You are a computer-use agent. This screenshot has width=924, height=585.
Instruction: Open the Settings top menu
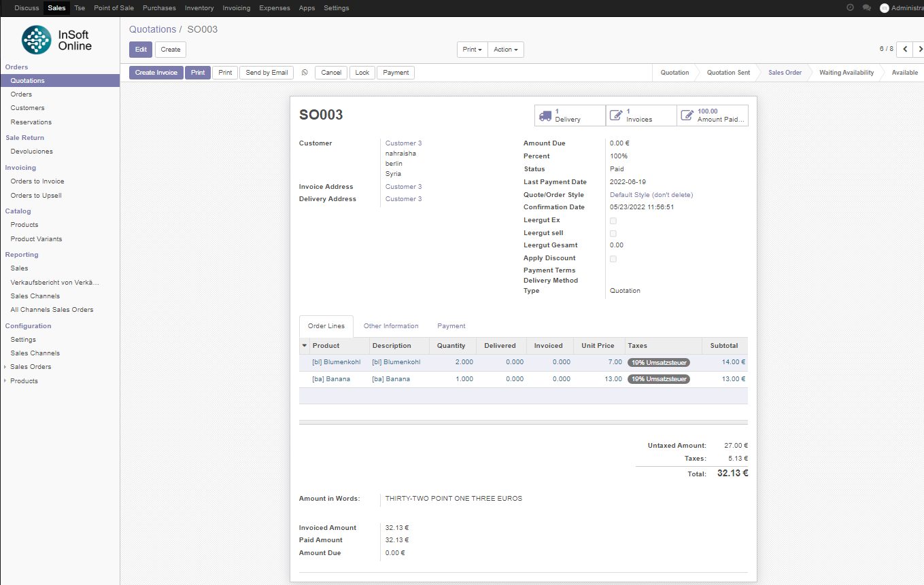(337, 8)
